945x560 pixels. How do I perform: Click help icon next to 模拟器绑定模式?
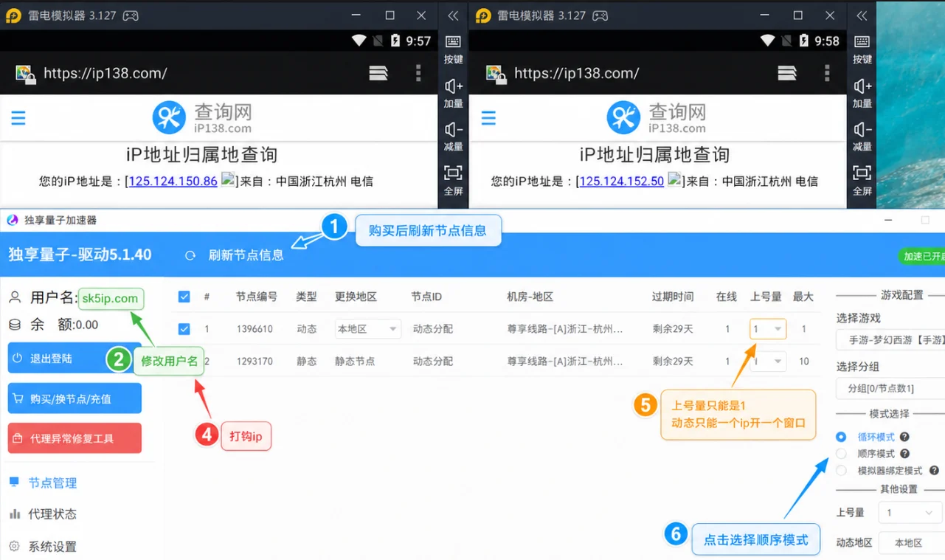934,470
